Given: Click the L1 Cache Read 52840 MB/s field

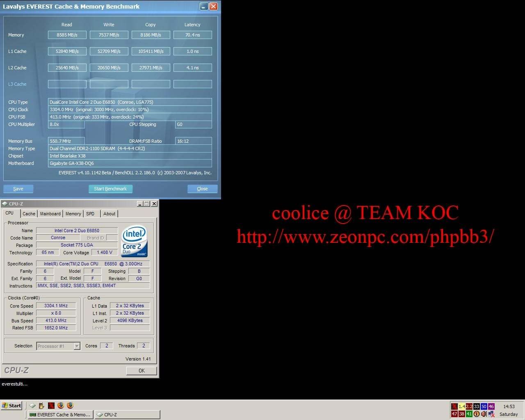Looking at the screenshot, I should click(67, 51).
